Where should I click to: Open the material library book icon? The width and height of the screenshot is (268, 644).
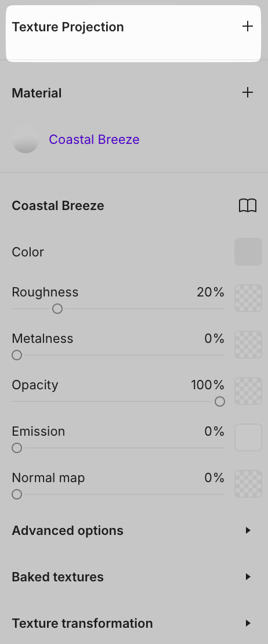(x=248, y=205)
